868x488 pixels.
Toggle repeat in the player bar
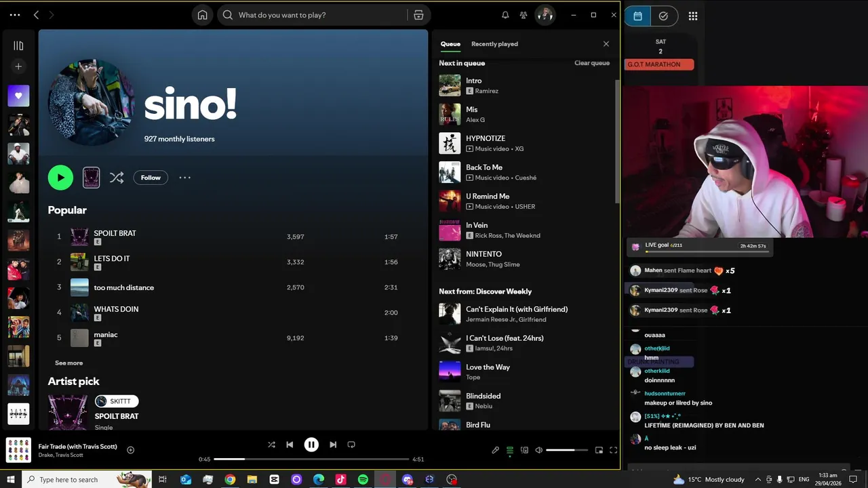click(351, 445)
